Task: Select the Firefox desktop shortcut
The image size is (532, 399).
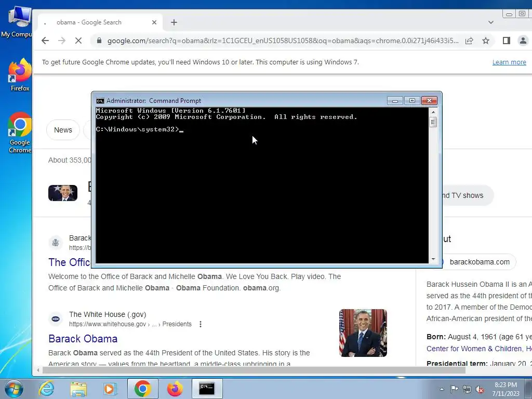Action: tap(20, 75)
